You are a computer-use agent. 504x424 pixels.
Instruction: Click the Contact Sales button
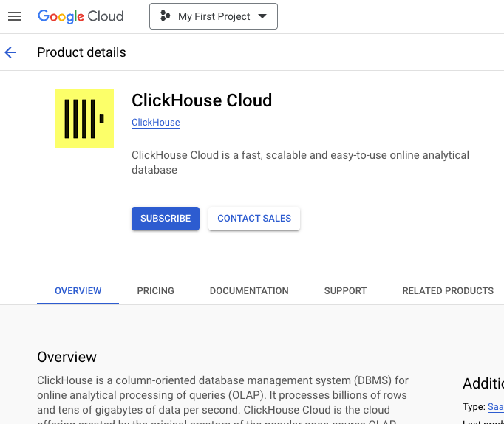(254, 219)
